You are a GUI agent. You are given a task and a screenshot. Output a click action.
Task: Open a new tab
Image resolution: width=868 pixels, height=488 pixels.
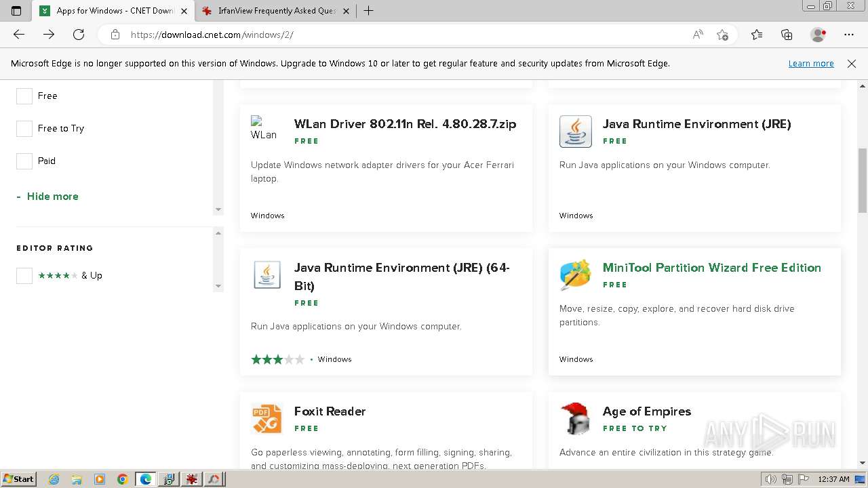(x=369, y=11)
